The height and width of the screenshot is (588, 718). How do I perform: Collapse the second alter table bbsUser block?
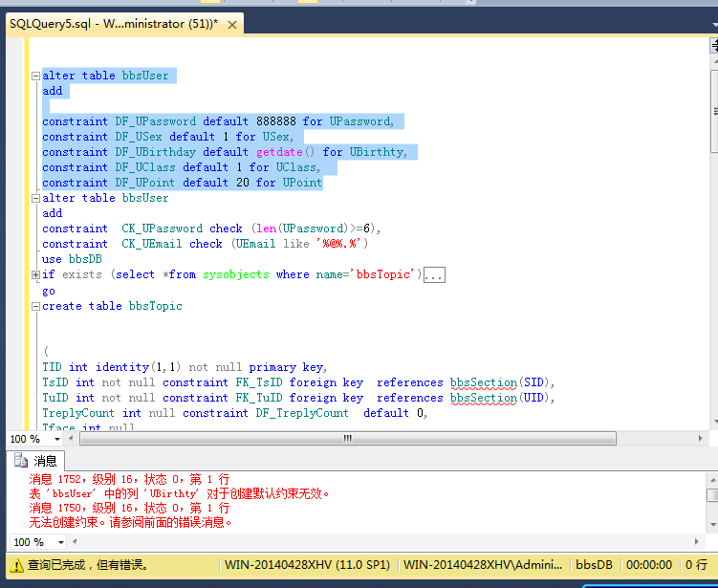click(x=36, y=198)
